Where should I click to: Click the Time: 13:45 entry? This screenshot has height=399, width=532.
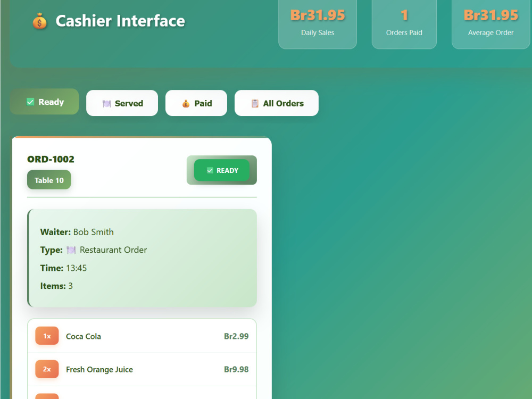click(63, 268)
